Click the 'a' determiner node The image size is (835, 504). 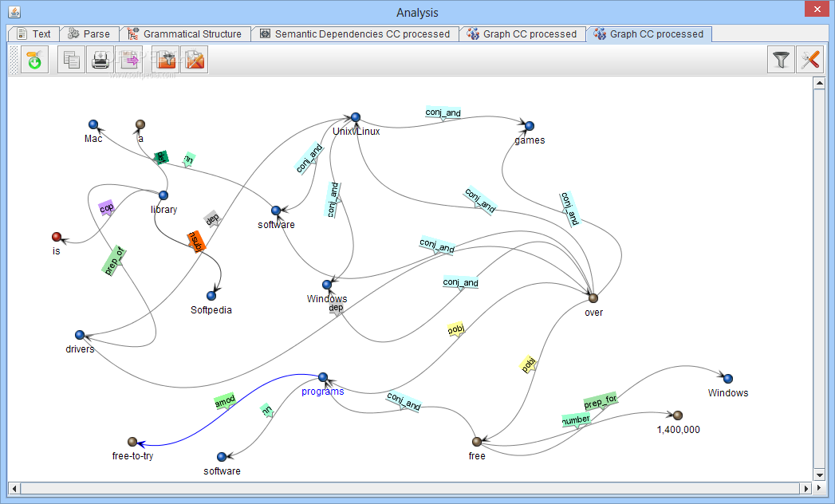140,124
